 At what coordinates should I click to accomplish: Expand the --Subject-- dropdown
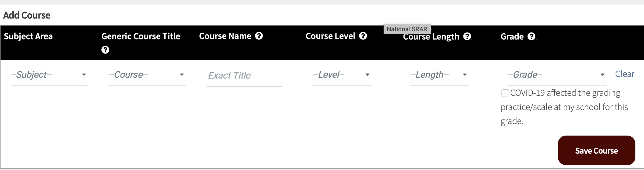click(x=49, y=75)
